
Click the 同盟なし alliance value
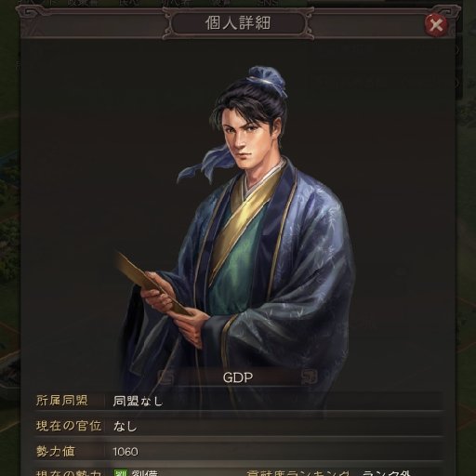(138, 401)
